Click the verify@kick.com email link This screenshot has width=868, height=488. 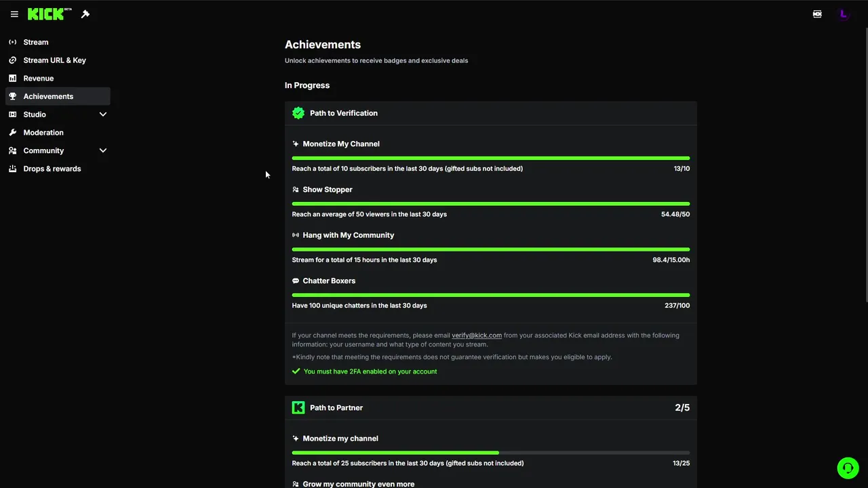point(477,335)
